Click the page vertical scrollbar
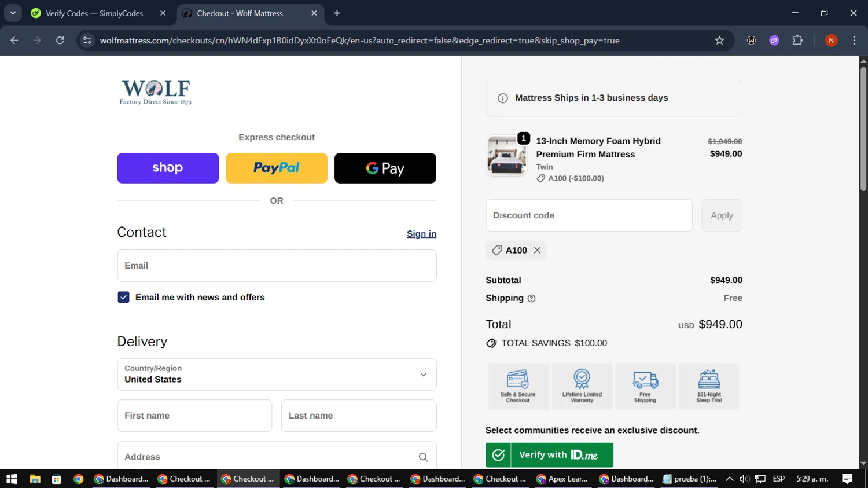 click(x=863, y=129)
